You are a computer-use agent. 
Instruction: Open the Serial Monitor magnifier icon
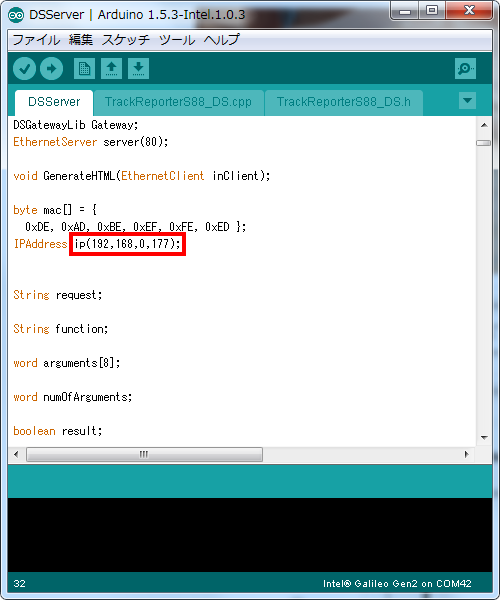tap(465, 69)
